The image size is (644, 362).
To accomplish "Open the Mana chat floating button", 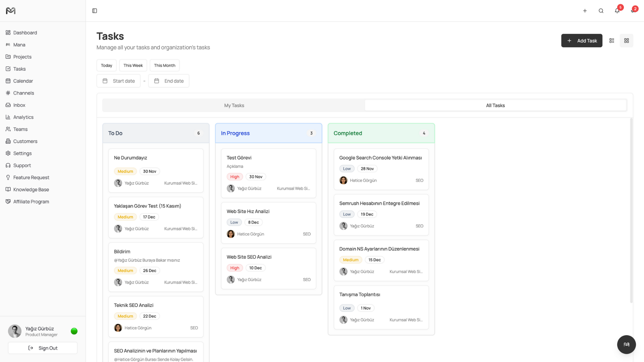I will coord(626,344).
